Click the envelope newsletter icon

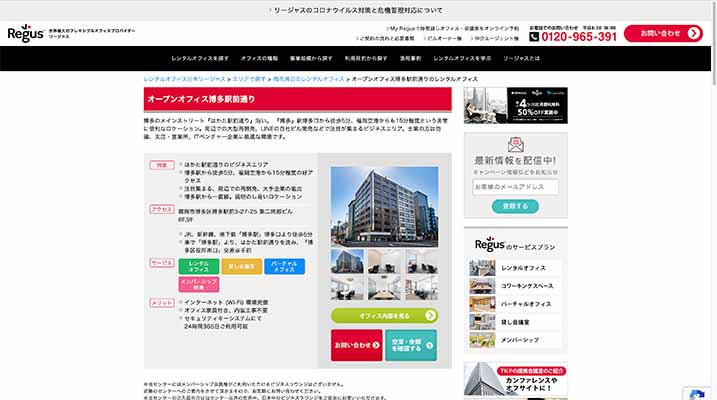515,145
